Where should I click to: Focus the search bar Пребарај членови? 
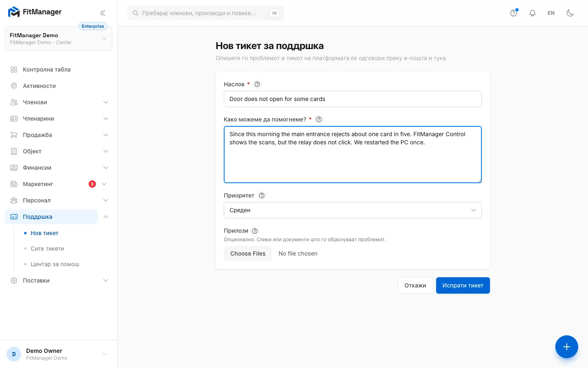(x=206, y=13)
